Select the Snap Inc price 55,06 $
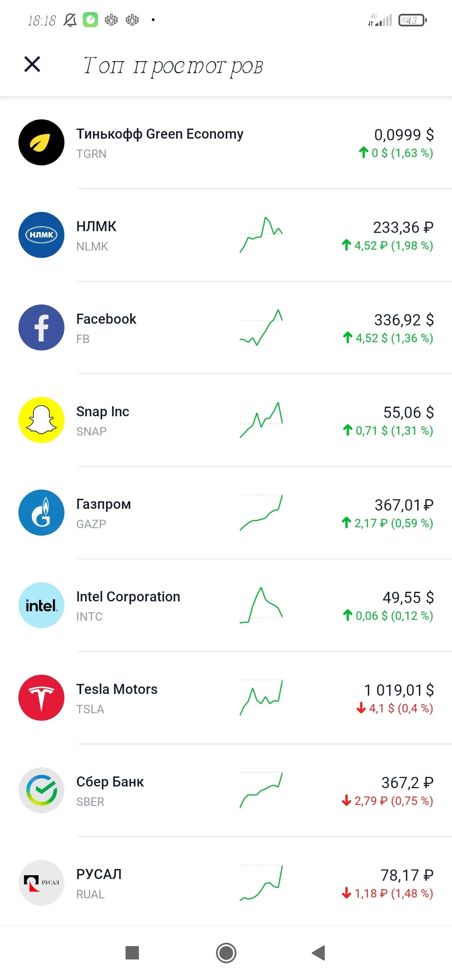The width and height of the screenshot is (452, 980). tap(408, 413)
